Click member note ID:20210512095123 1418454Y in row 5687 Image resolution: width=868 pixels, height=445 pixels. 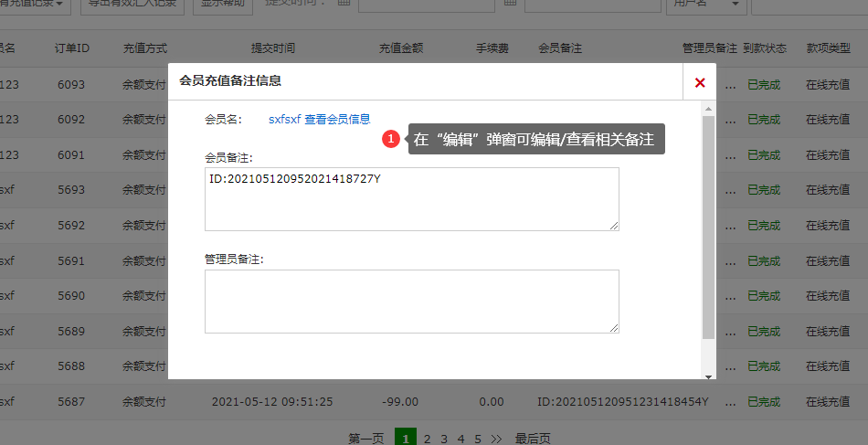(623, 401)
